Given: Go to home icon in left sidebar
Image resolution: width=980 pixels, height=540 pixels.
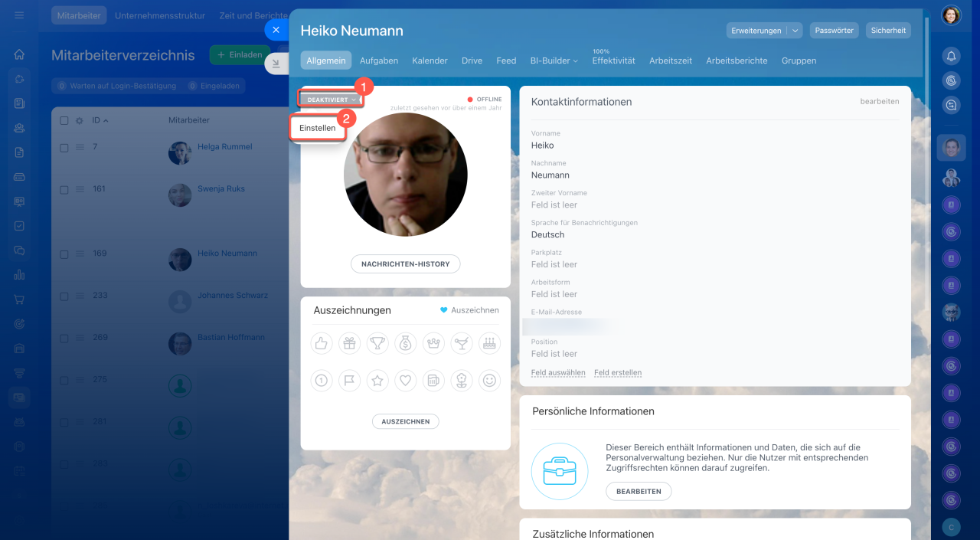Looking at the screenshot, I should click(19, 54).
